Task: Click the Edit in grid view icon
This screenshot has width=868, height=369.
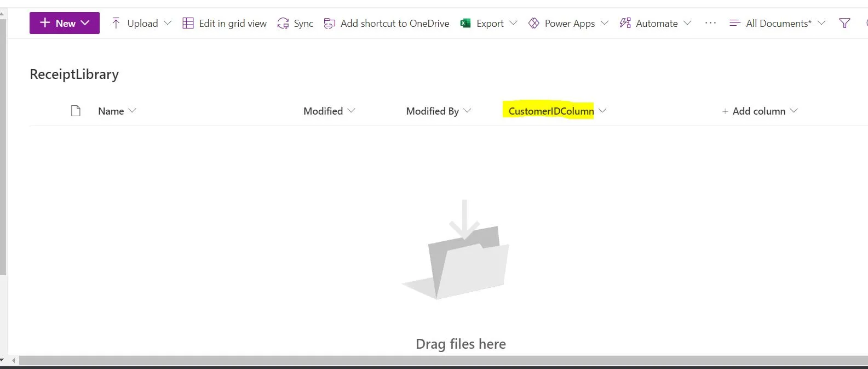Action: (x=188, y=23)
